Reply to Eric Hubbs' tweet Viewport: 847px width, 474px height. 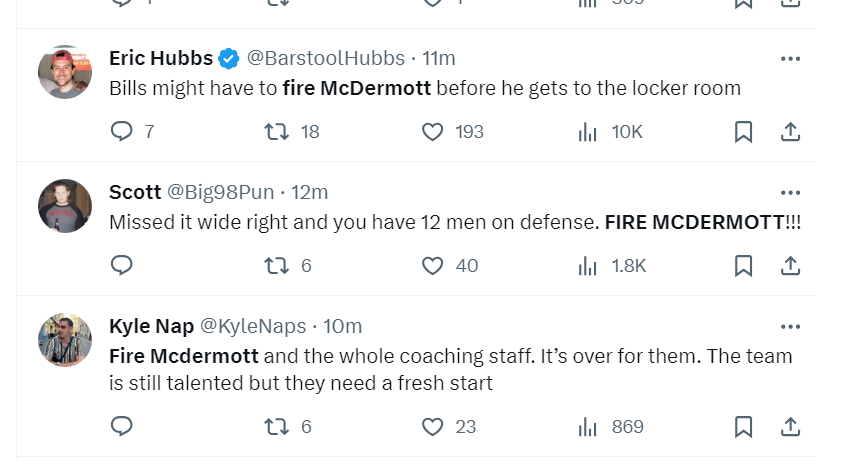click(x=121, y=132)
